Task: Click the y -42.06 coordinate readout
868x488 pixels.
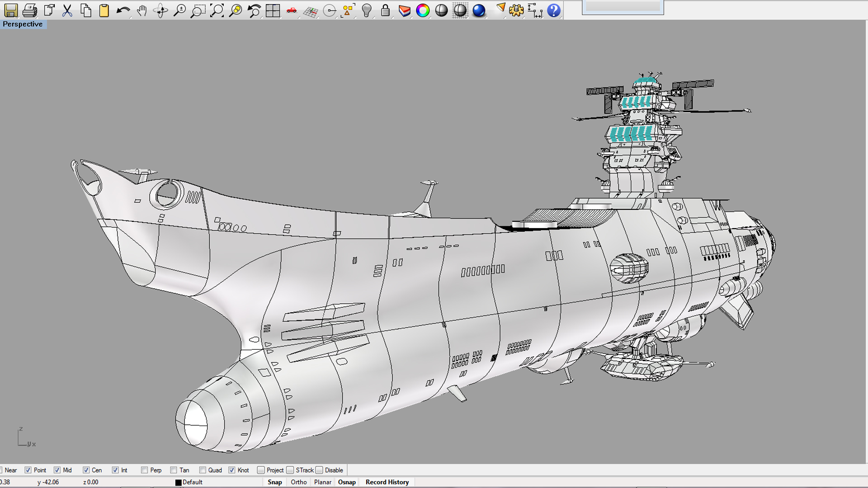Action: tap(48, 482)
